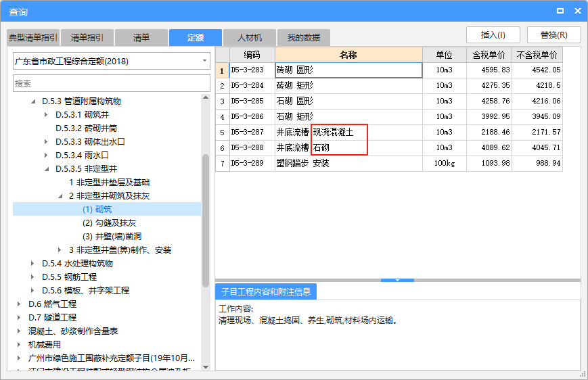Switch to the 典型清单指引 tab
The width and height of the screenshot is (588, 380).
33,37
